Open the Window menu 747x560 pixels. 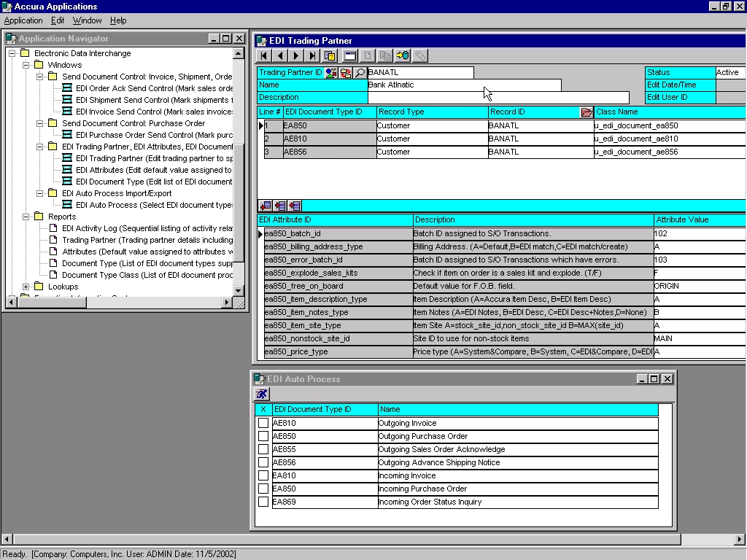tap(87, 20)
